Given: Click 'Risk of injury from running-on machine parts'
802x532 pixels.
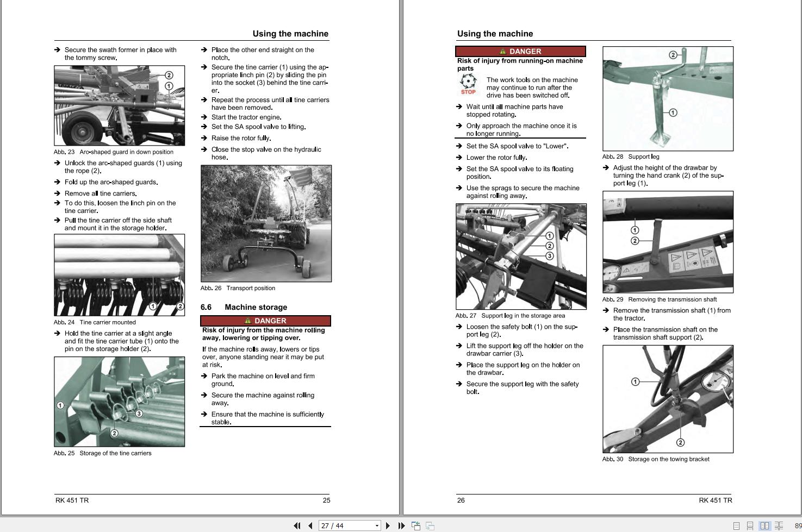Looking at the screenshot, I should pos(520,65).
